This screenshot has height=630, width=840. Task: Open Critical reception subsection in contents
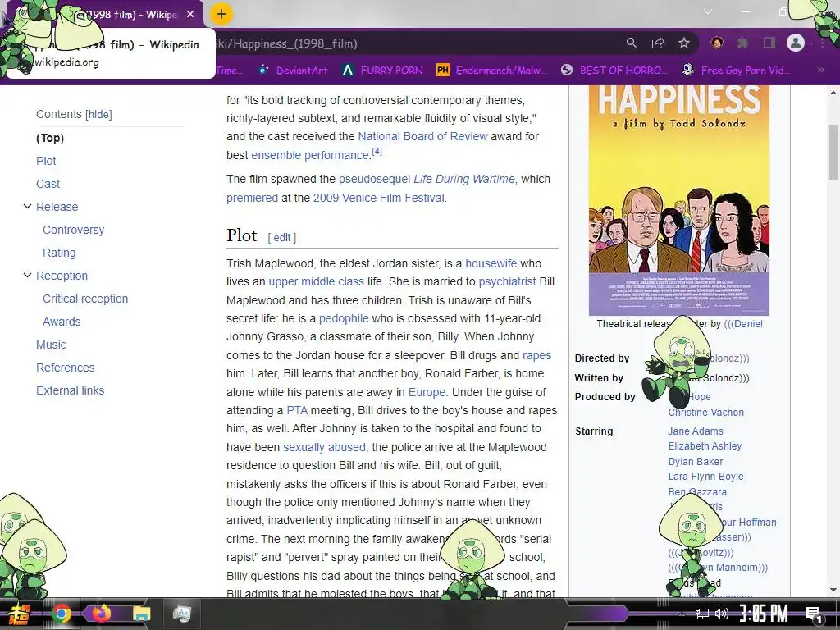pyautogui.click(x=85, y=299)
